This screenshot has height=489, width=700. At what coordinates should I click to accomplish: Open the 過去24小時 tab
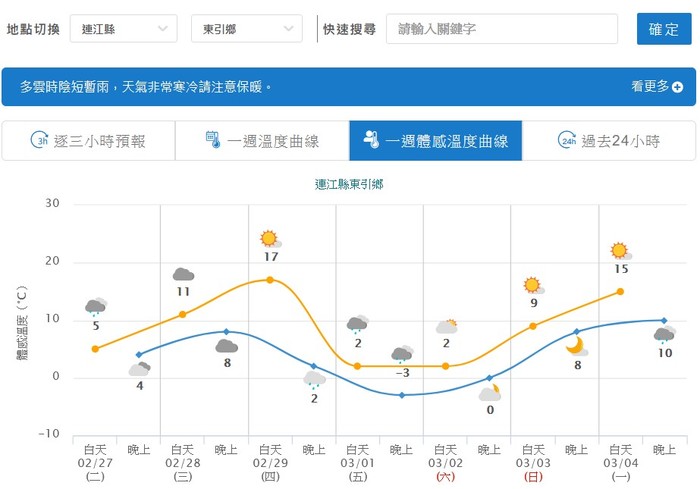click(609, 141)
